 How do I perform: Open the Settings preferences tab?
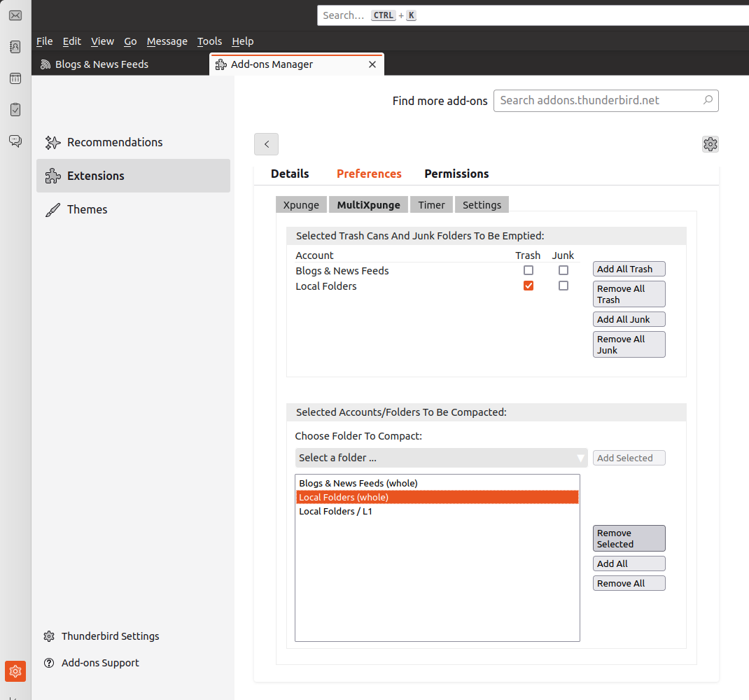point(482,205)
